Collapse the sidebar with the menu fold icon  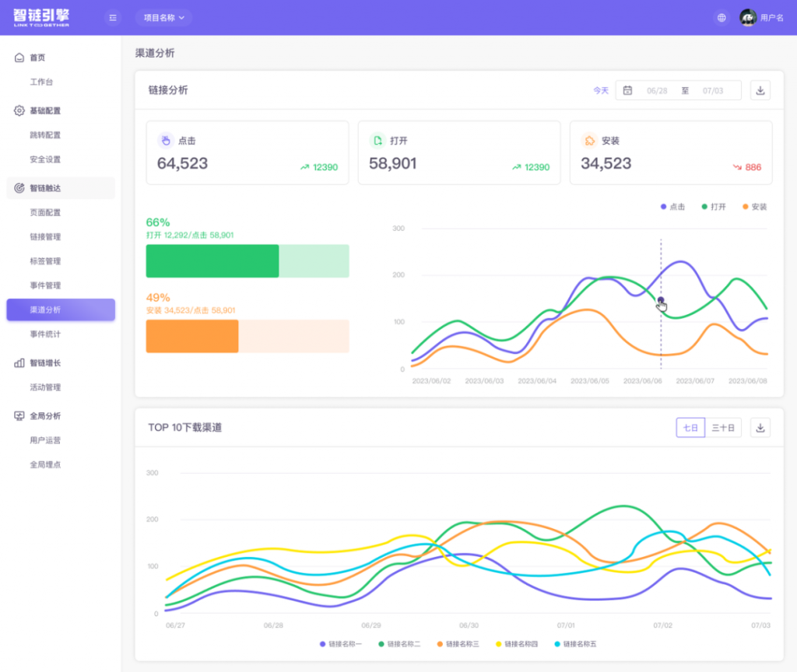tap(113, 18)
